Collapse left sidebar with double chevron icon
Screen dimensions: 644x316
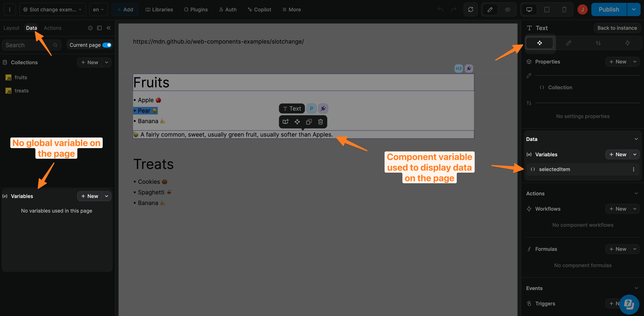pyautogui.click(x=108, y=28)
